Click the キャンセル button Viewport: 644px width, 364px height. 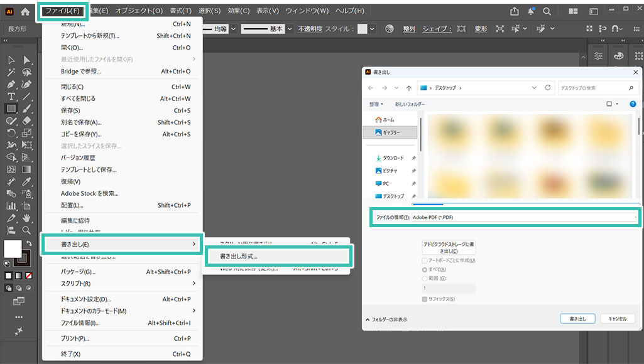click(x=617, y=319)
